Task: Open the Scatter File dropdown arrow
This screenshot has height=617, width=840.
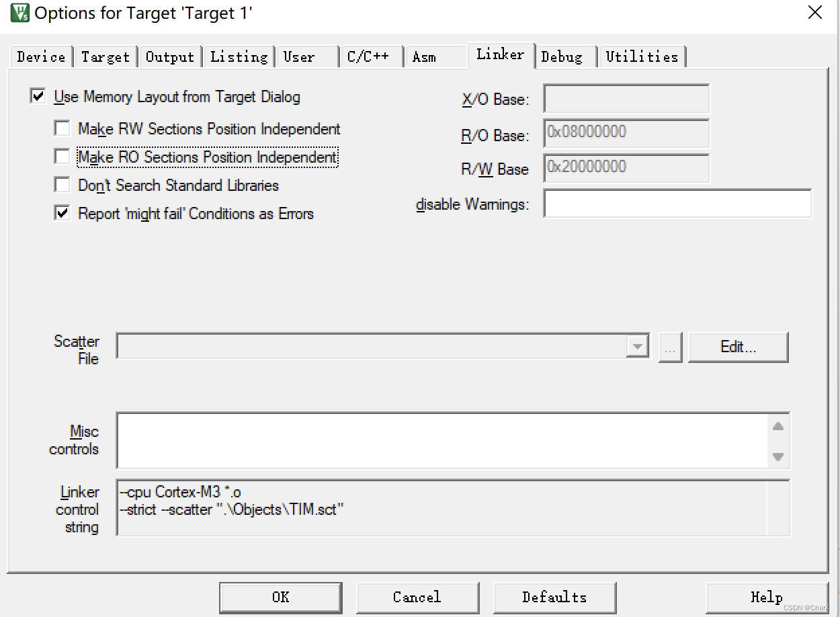Action: pos(636,347)
